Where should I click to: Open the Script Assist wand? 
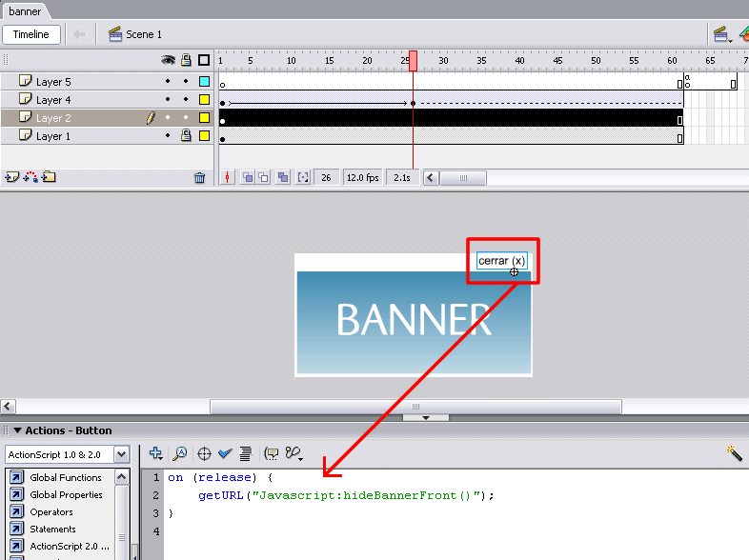tap(734, 454)
